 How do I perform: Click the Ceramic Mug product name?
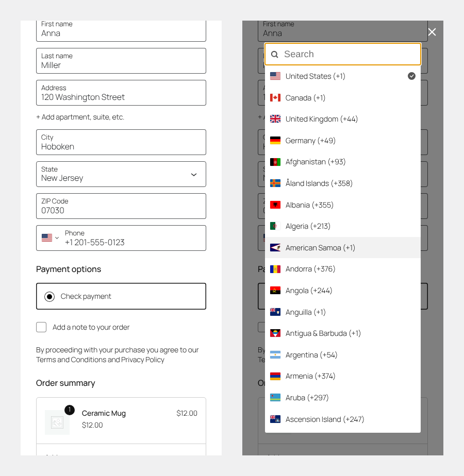click(104, 414)
